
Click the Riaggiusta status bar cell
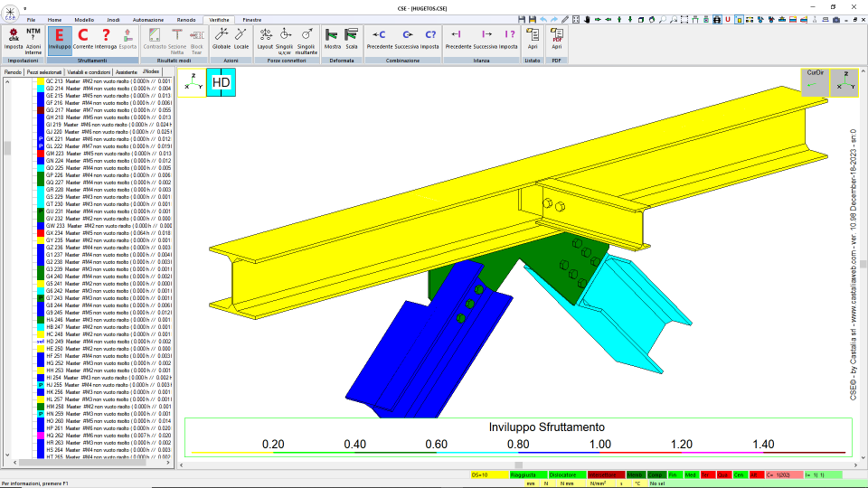528,474
